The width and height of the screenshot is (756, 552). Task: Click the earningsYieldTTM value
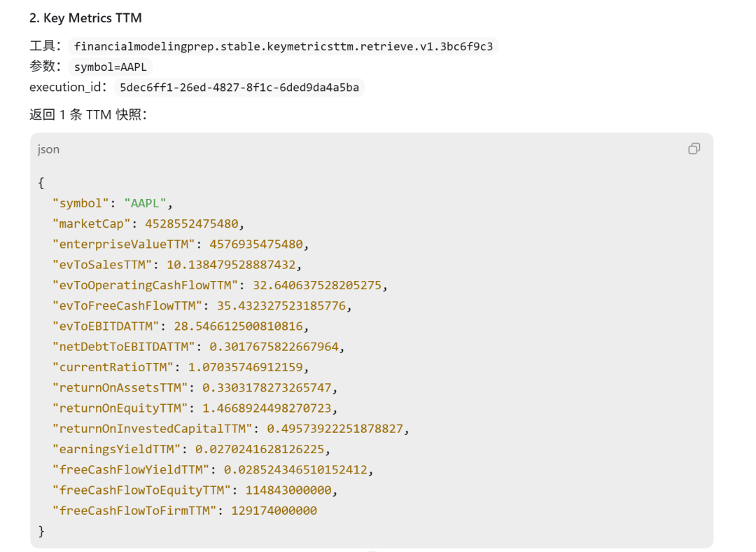[260, 449]
